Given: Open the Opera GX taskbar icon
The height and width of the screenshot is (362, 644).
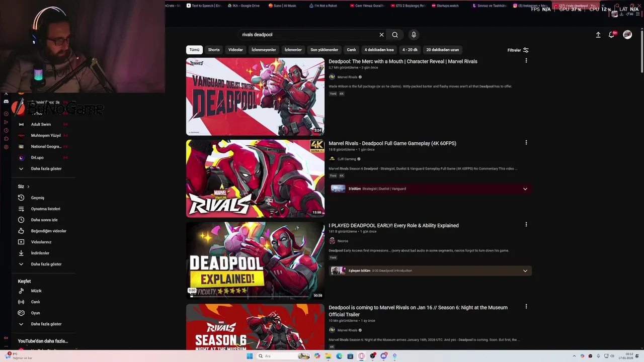Looking at the screenshot, I should 361,356.
